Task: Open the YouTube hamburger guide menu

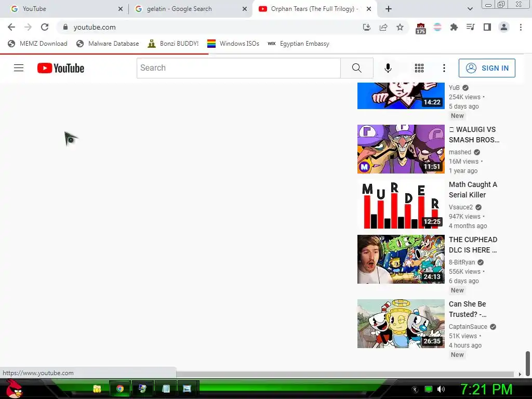Action: coord(19,68)
